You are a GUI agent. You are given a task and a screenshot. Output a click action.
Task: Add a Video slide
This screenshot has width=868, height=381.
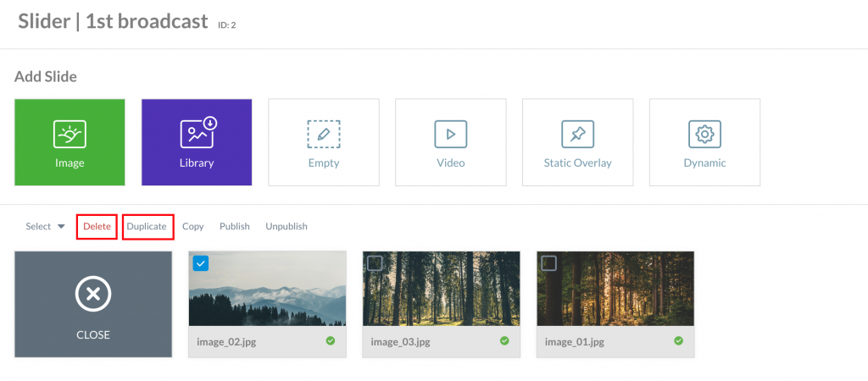coord(451,142)
